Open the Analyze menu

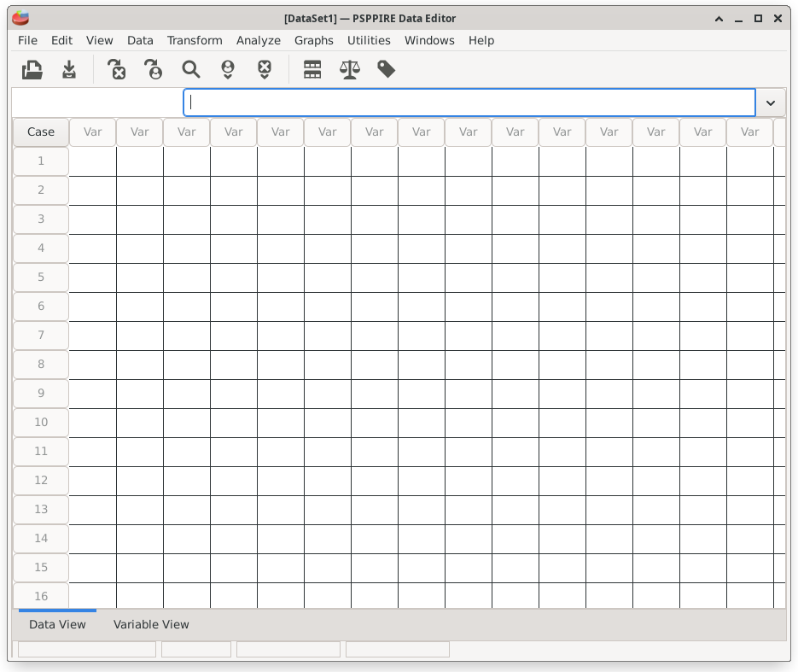click(x=259, y=40)
